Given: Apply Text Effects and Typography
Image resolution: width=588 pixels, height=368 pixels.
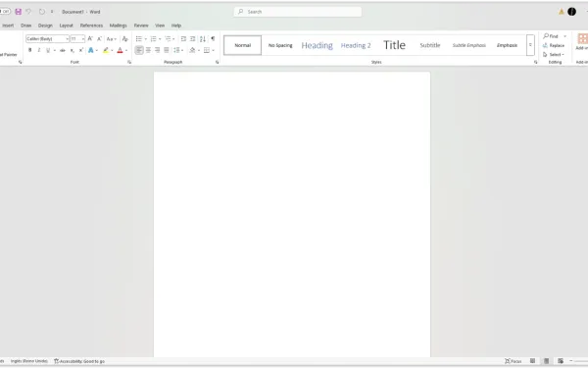Looking at the screenshot, I should [90, 50].
